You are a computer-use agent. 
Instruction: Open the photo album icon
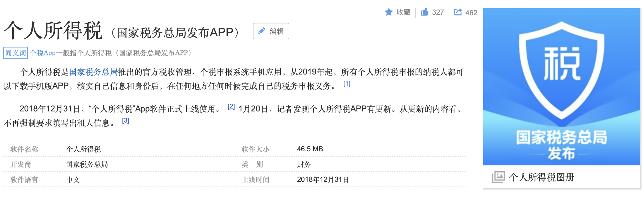[x=499, y=177]
